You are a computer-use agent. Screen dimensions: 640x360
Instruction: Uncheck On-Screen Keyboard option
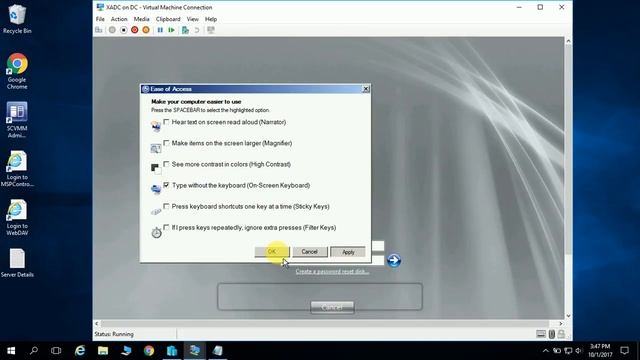click(x=166, y=185)
